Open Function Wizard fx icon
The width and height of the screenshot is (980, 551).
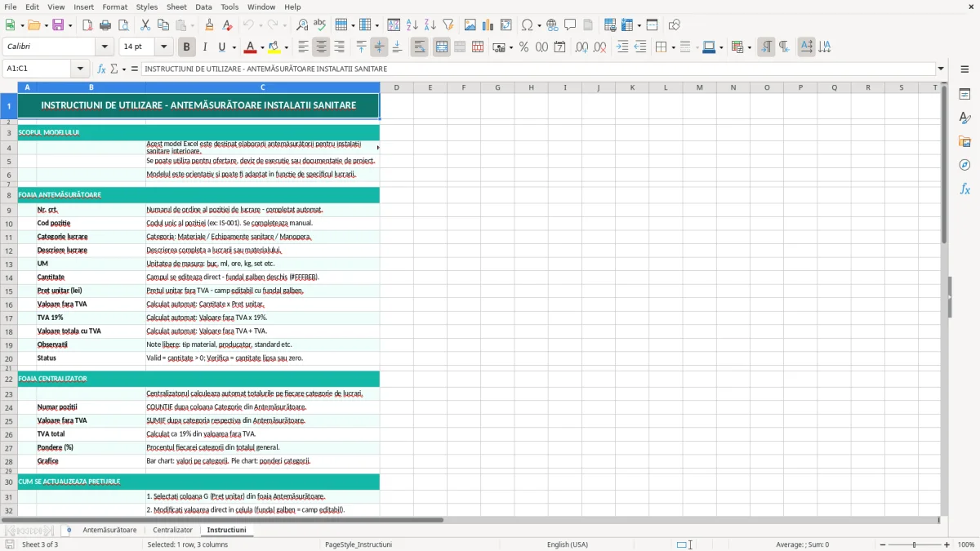[x=102, y=69]
